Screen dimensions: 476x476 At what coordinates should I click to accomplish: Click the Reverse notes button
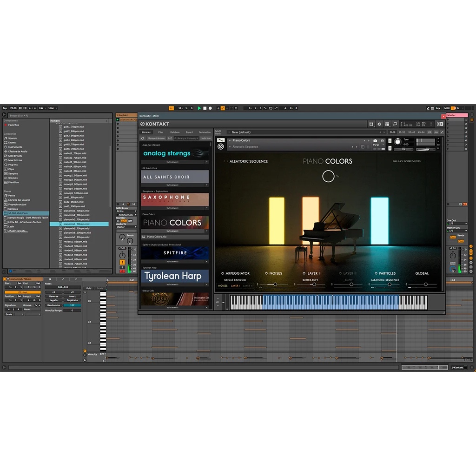tap(53, 297)
